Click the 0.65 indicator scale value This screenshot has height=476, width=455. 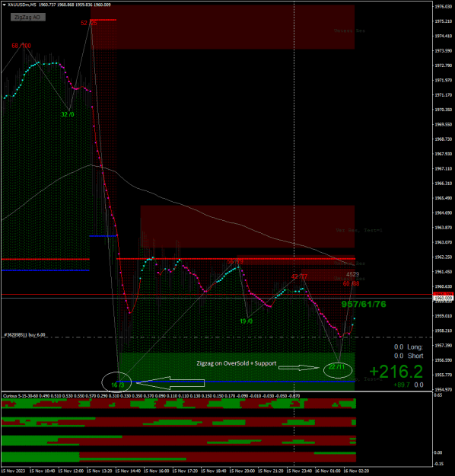(x=437, y=395)
